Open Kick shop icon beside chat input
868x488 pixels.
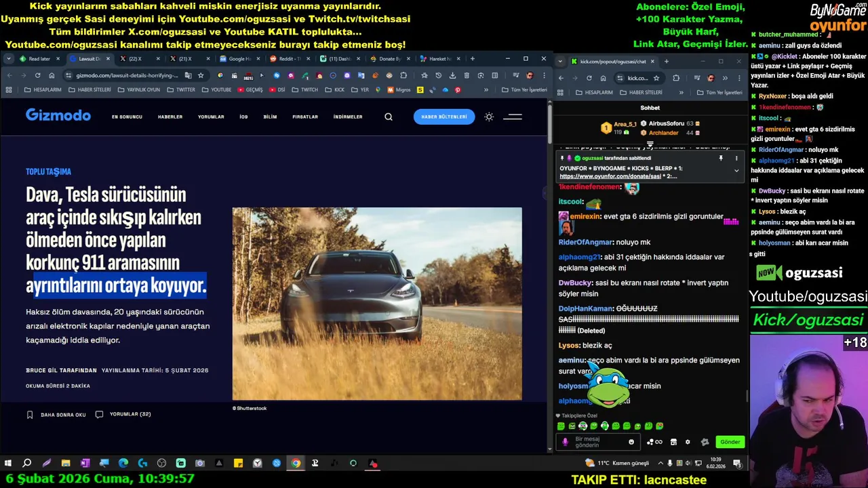[673, 442]
